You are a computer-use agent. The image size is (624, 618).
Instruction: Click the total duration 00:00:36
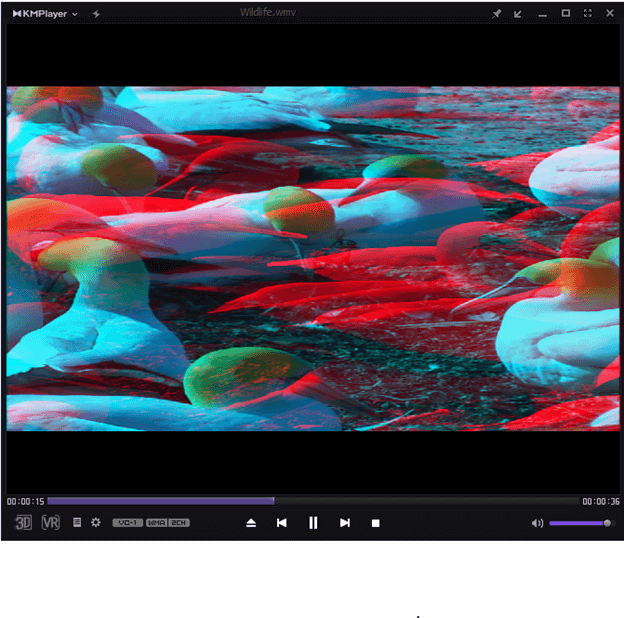click(601, 501)
